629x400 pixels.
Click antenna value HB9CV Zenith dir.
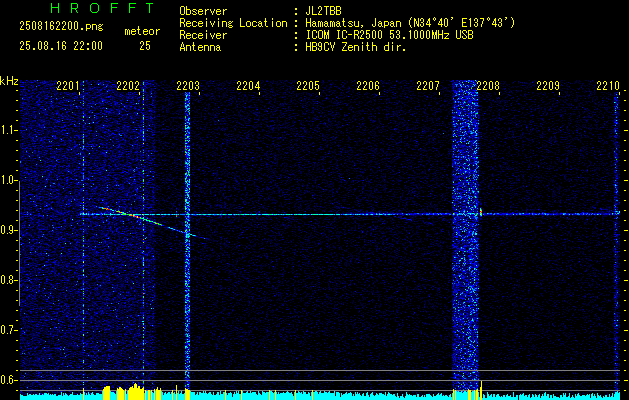[x=355, y=47]
